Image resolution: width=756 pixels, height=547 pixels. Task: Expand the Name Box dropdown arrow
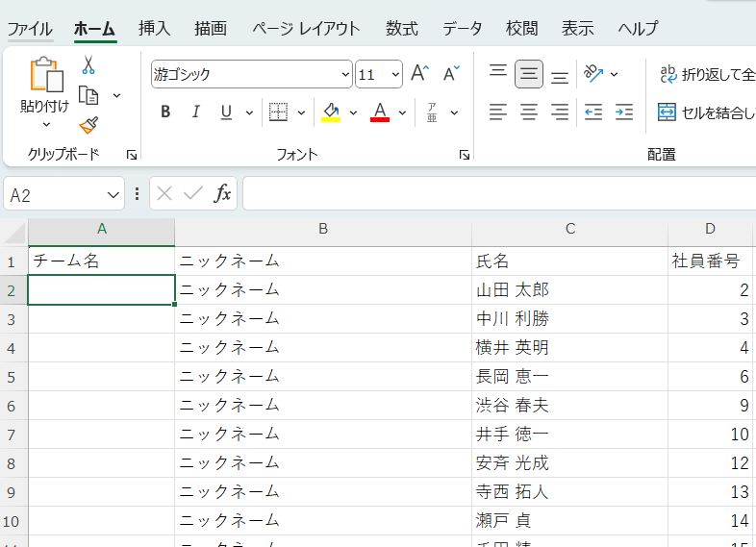point(113,194)
